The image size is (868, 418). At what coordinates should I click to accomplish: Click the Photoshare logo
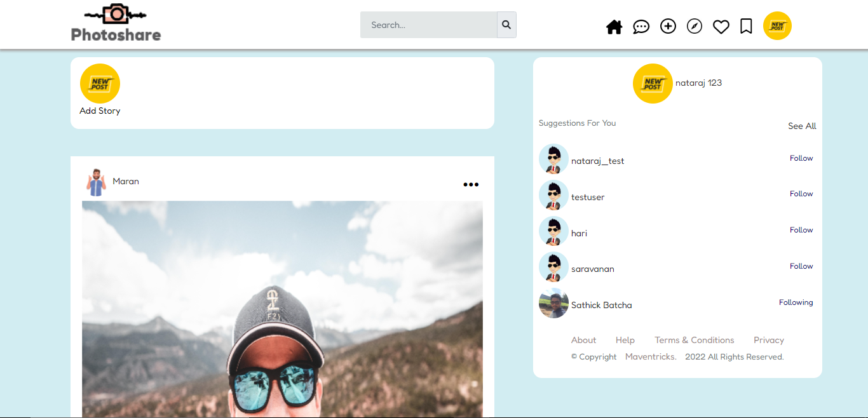tap(116, 24)
